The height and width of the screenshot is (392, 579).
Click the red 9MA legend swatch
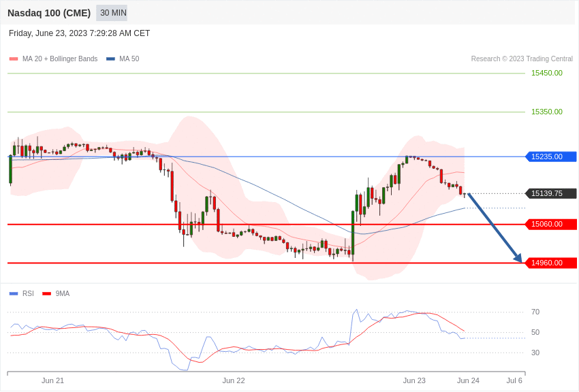point(47,293)
